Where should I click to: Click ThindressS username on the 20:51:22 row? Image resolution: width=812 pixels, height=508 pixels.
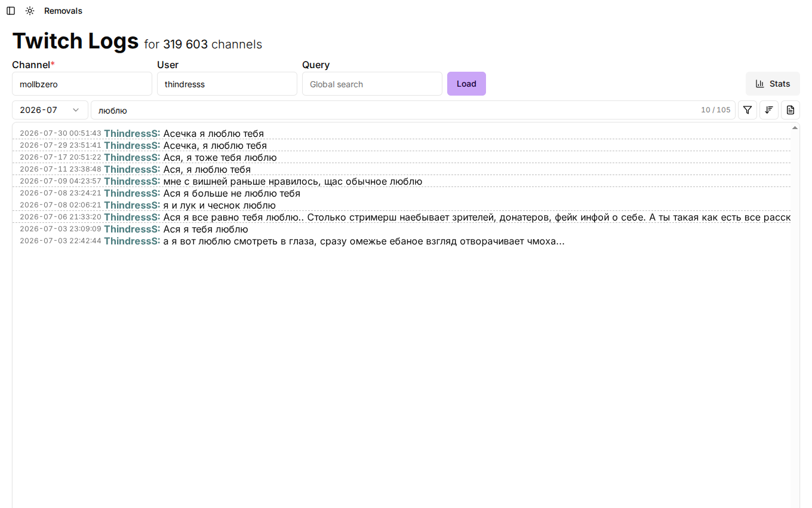[132, 157]
